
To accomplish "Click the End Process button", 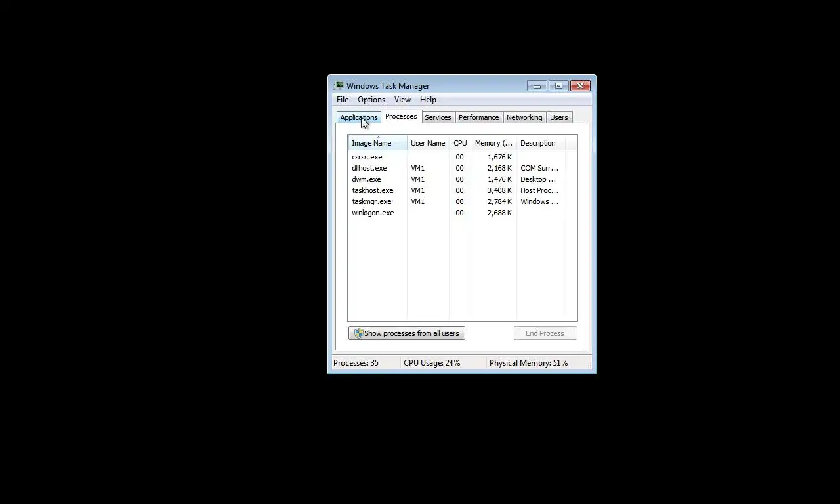I will point(545,333).
